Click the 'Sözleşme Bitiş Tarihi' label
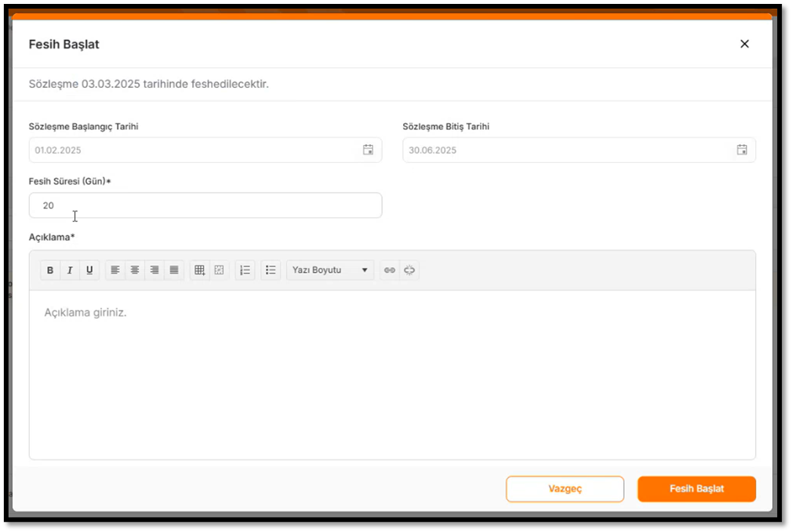 [446, 127]
